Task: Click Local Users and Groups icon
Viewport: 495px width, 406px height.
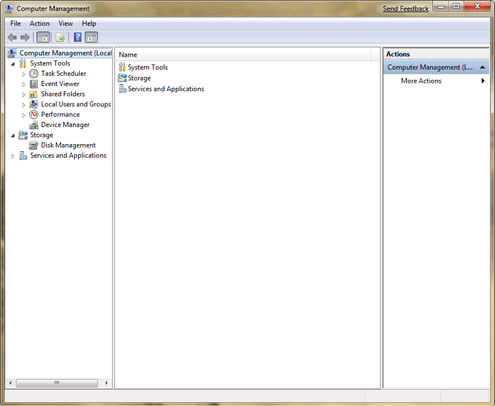Action: tap(34, 104)
